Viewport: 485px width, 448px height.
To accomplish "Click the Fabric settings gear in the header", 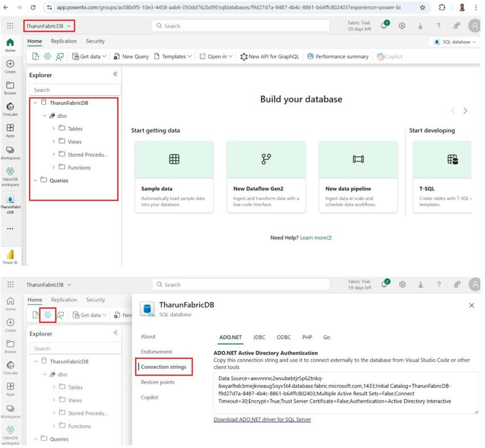I will point(402,25).
